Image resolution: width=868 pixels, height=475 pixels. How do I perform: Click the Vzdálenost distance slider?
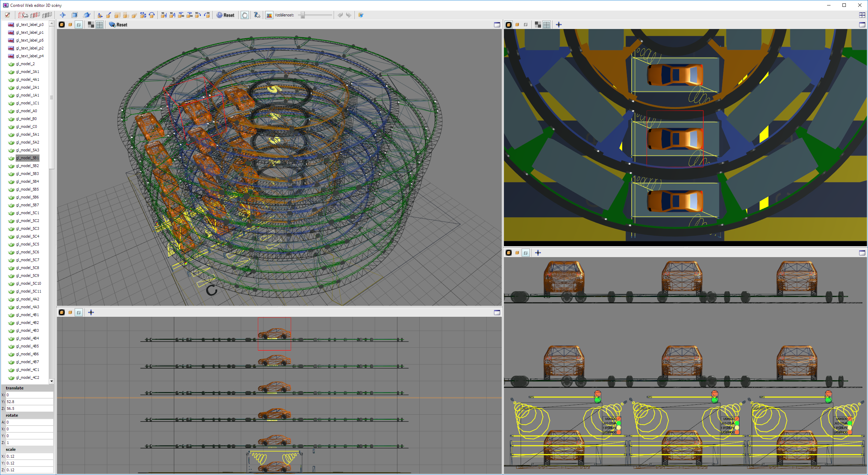(303, 15)
